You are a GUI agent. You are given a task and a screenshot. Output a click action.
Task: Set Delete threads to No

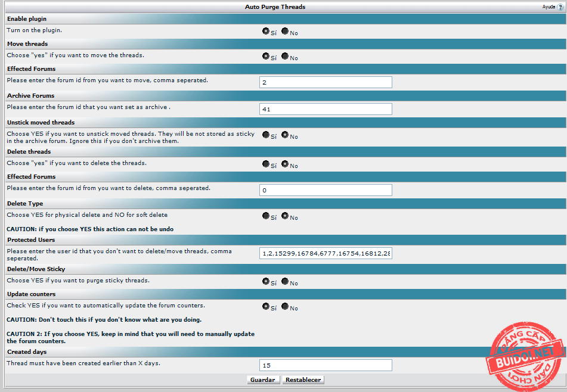[x=285, y=164]
